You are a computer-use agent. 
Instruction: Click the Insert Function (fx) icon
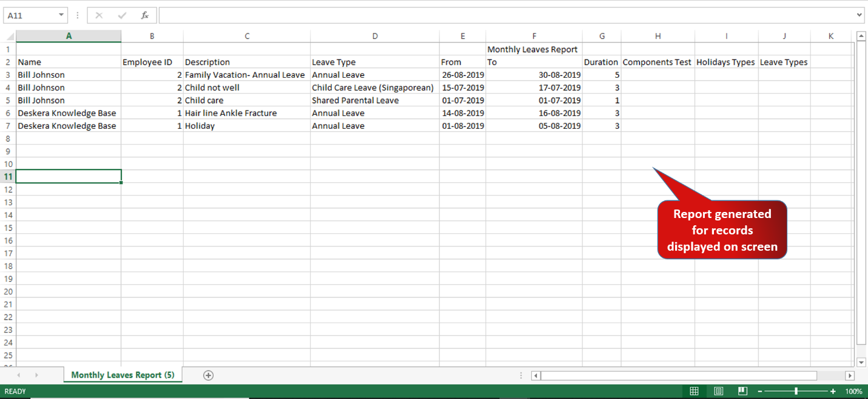(145, 15)
